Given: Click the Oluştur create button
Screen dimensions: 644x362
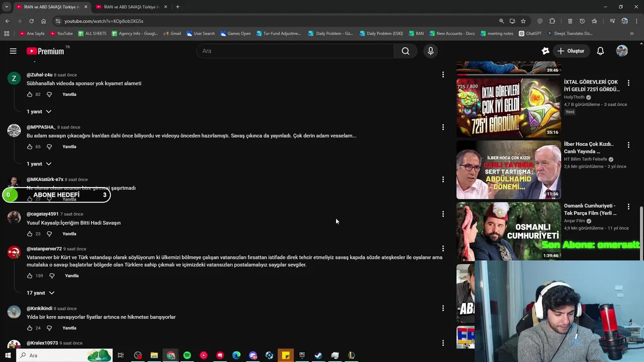Looking at the screenshot, I should coord(571,51).
